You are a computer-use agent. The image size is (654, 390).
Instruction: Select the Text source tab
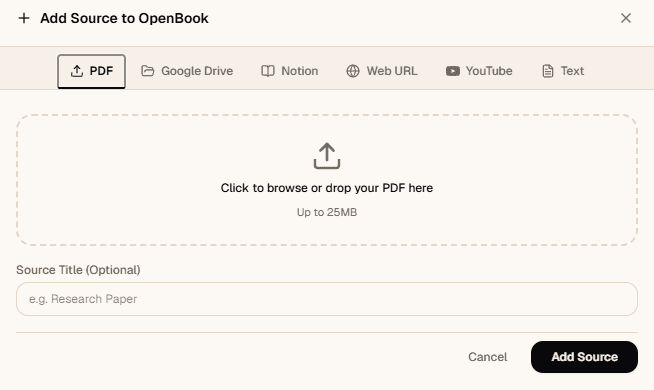[563, 71]
